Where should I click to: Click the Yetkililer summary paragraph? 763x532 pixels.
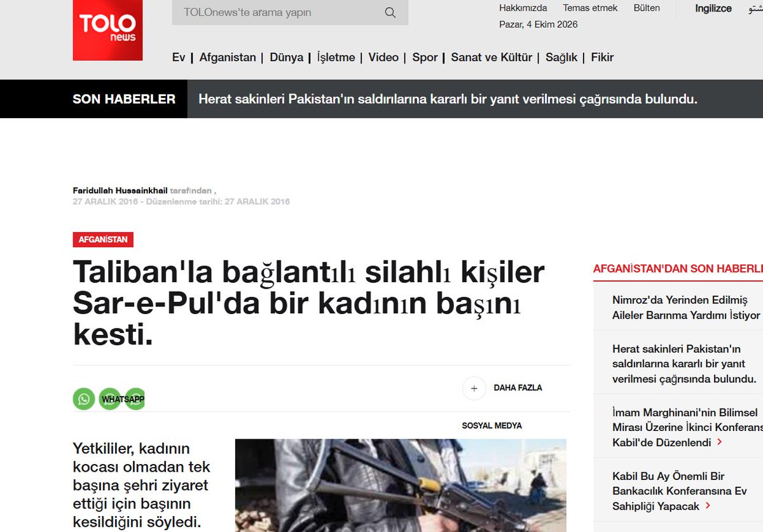[x=141, y=486]
